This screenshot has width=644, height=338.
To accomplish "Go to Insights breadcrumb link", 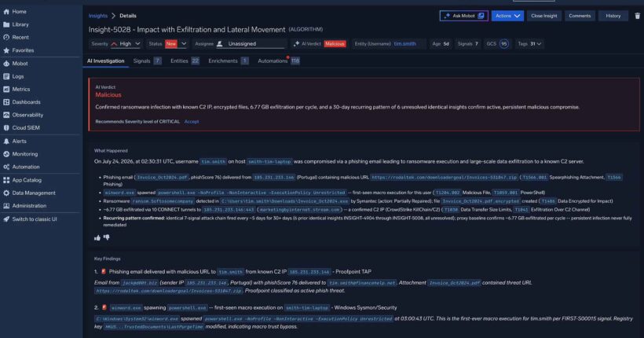I will (x=97, y=16).
